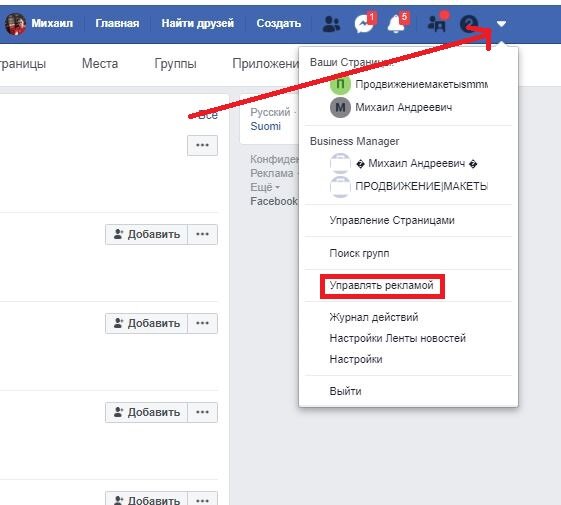561x505 pixels.
Task: Click Найти друзей in header
Action: point(197,24)
